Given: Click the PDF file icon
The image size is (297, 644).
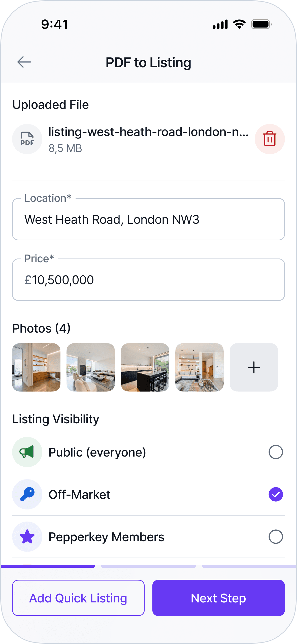Looking at the screenshot, I should pos(27,139).
